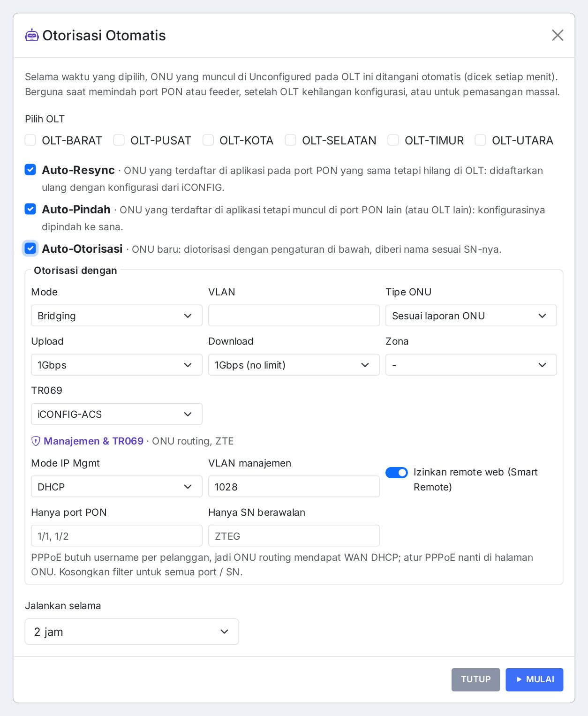The width and height of the screenshot is (588, 716).
Task: Click the Auto-Otorisasi label text
Action: pyautogui.click(x=82, y=249)
